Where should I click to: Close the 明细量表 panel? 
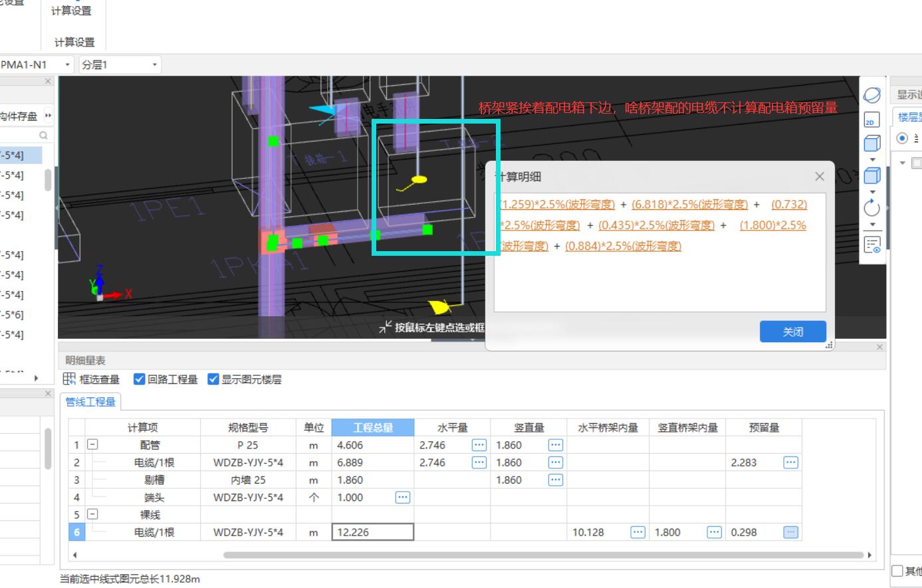(879, 347)
